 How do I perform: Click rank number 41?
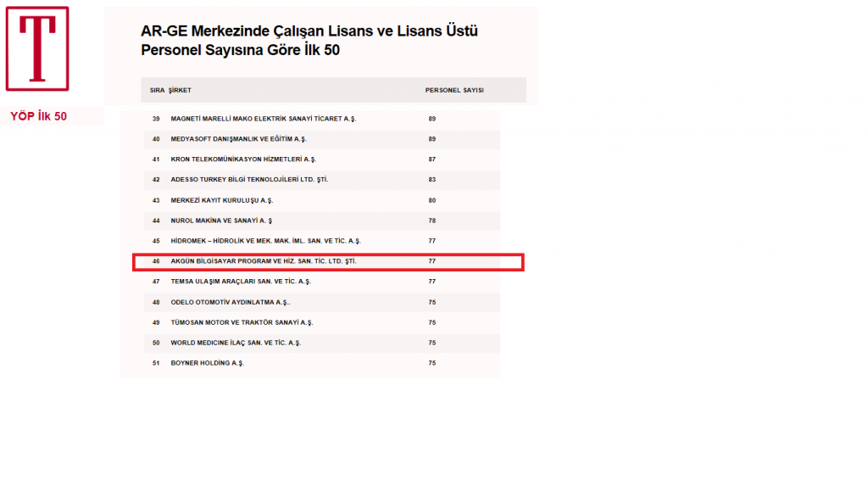click(x=156, y=159)
